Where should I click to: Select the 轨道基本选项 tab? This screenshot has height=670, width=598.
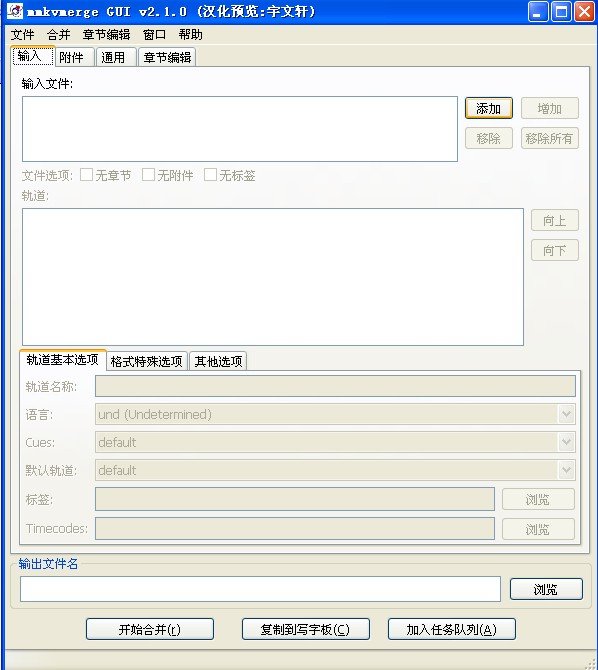(x=62, y=360)
